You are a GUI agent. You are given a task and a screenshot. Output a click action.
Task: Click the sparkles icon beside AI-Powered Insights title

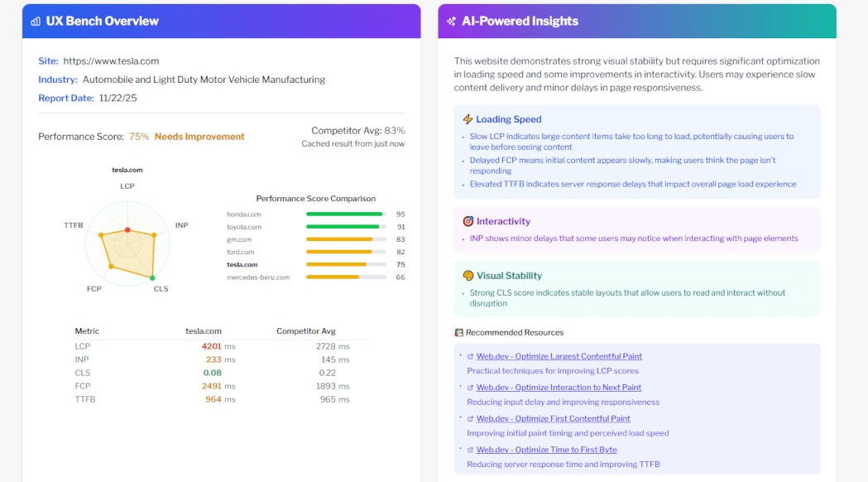click(x=450, y=21)
